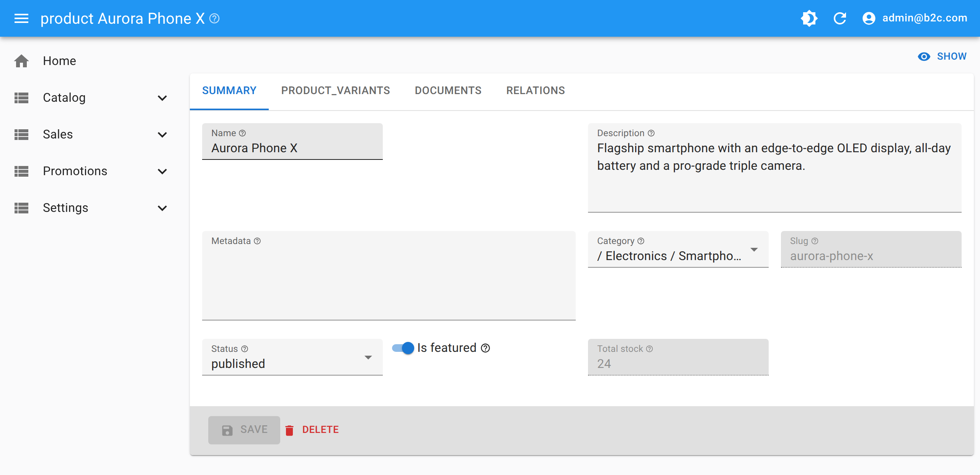Screen dimensions: 980x475
Task: Expand the Catalog menu chevron
Action: pyautogui.click(x=162, y=98)
